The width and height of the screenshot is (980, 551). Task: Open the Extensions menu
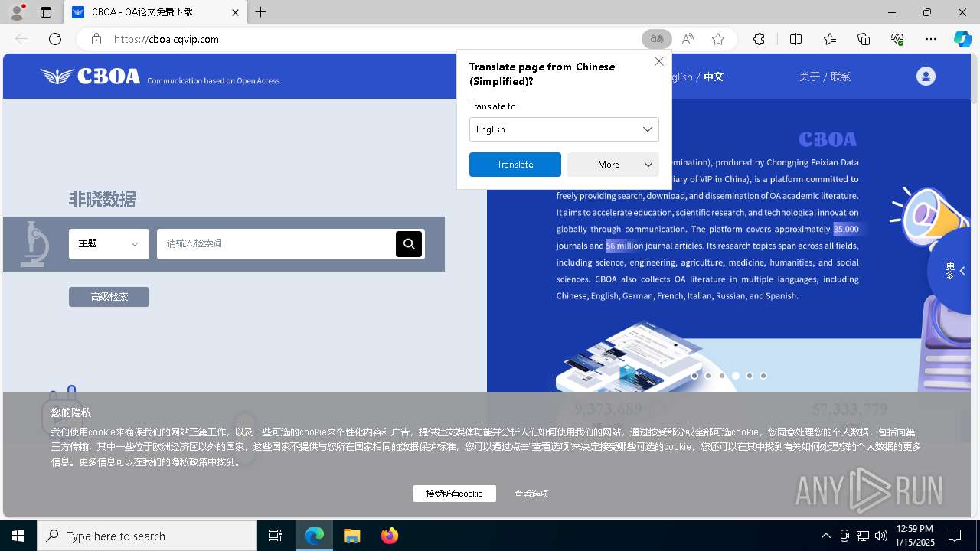click(x=759, y=39)
